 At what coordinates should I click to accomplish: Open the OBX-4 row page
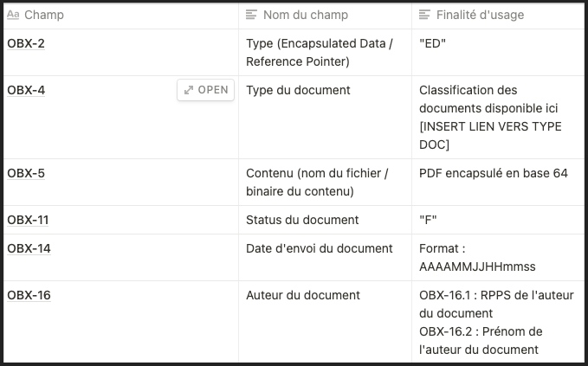coord(205,90)
